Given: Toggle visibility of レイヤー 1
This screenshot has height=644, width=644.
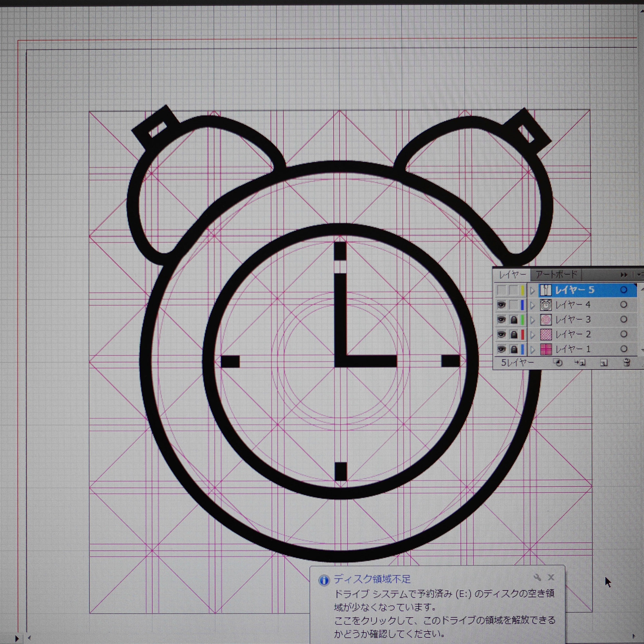Looking at the screenshot, I should click(x=501, y=349).
